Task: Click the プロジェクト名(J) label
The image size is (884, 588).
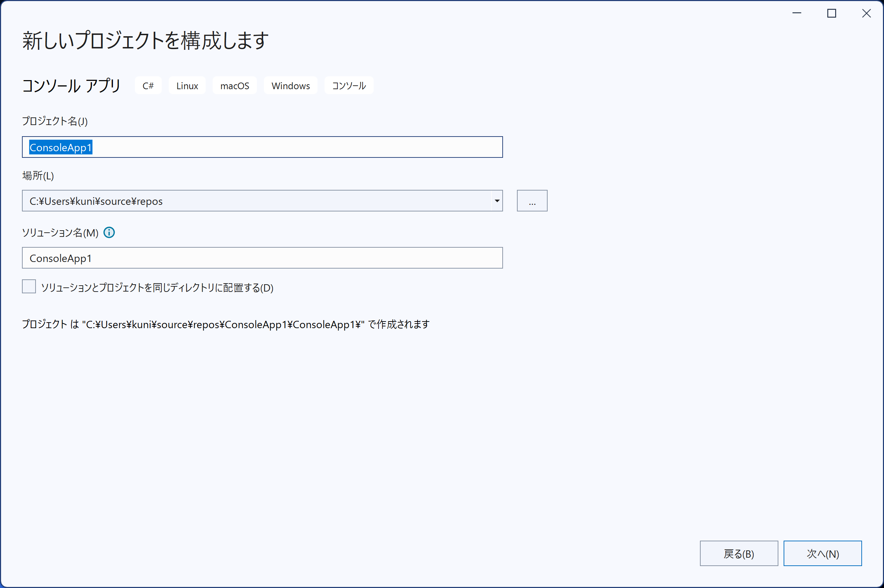Action: [x=55, y=121]
